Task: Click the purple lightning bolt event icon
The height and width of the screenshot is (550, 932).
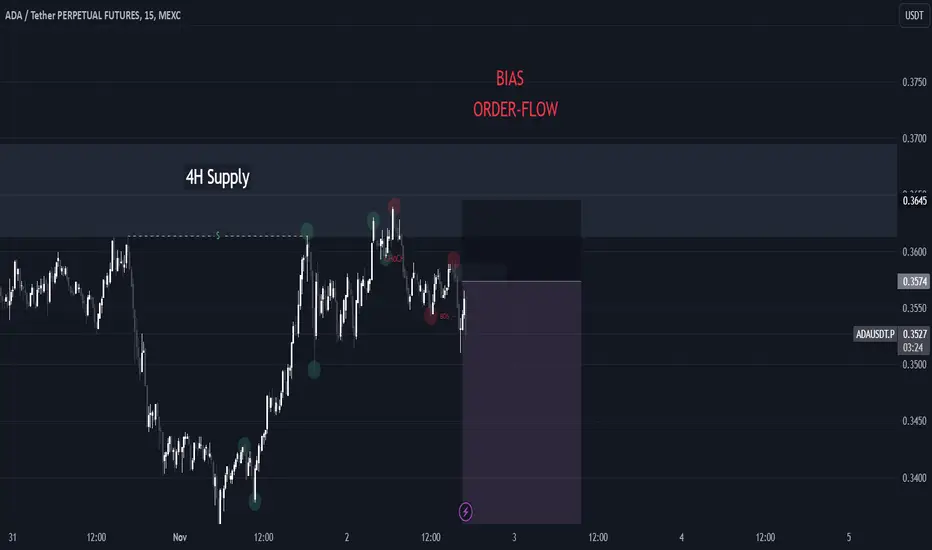Action: [x=465, y=511]
